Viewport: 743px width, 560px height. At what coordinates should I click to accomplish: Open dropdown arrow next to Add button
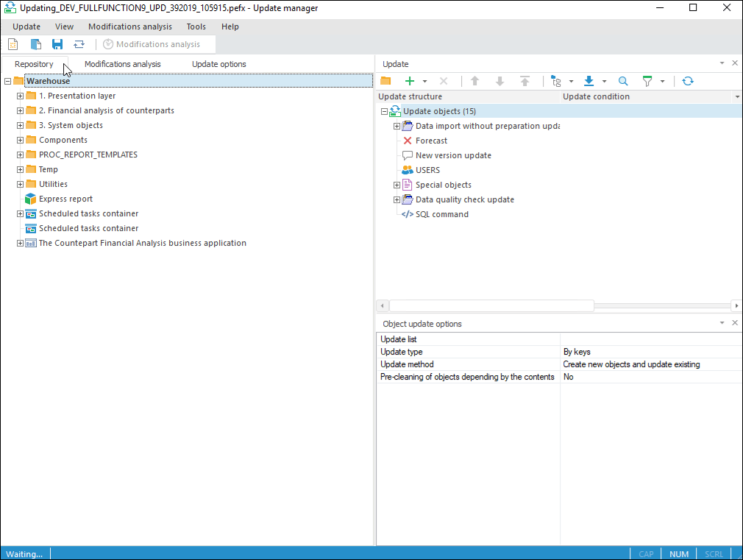coord(424,82)
